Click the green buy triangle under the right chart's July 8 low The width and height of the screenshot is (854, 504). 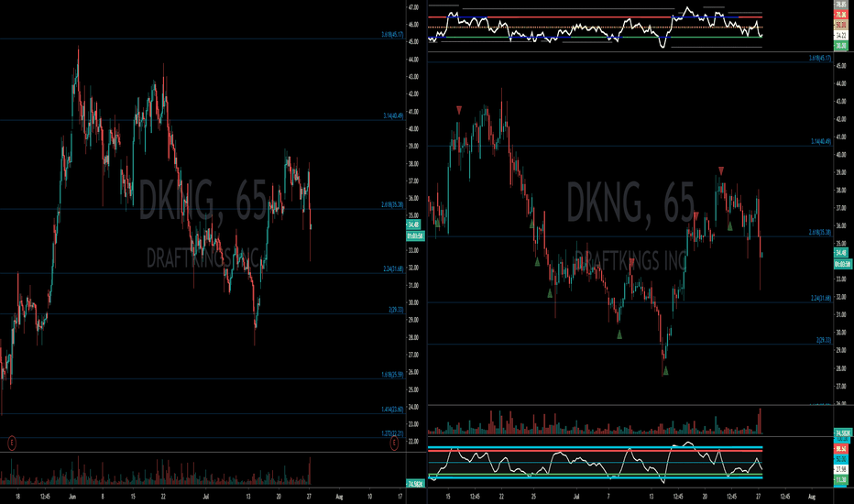coord(619,334)
